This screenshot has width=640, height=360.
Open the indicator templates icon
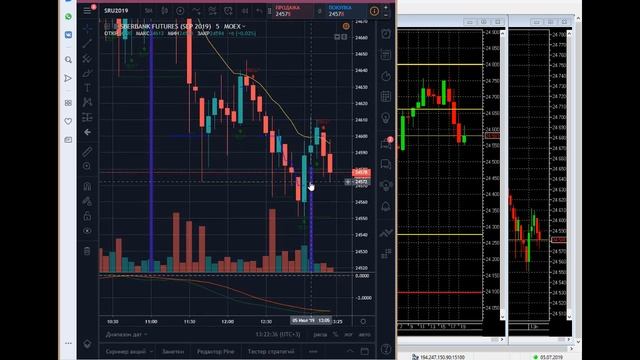pos(212,11)
